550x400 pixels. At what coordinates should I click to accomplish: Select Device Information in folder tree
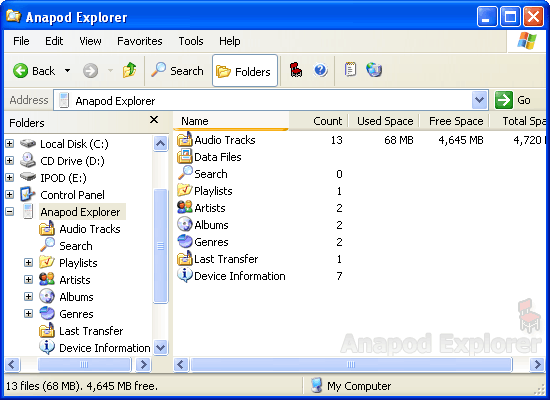coord(105,348)
